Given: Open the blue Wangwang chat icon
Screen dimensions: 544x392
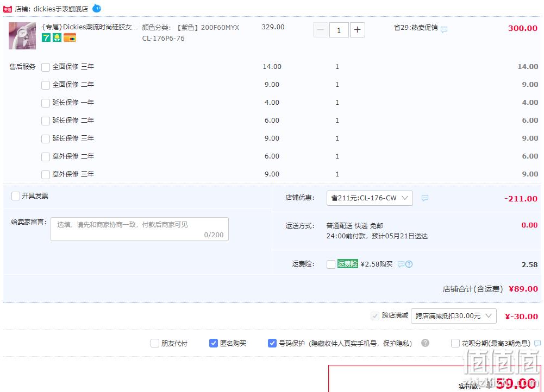Looking at the screenshot, I should pyautogui.click(x=97, y=8).
